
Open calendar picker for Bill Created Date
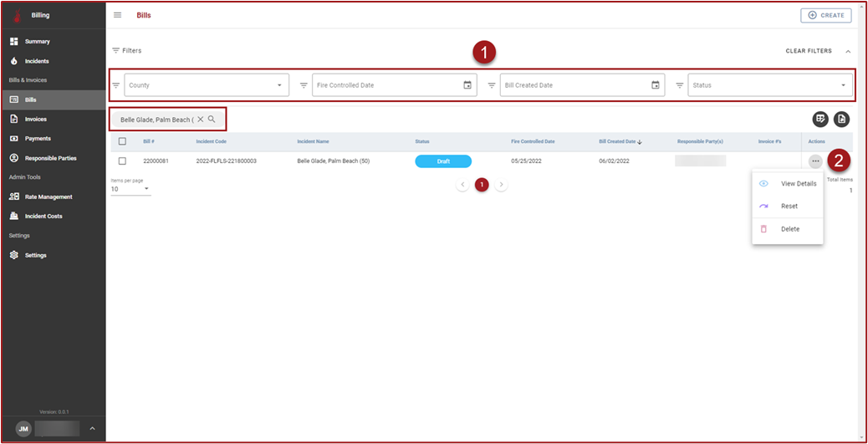[x=656, y=85]
